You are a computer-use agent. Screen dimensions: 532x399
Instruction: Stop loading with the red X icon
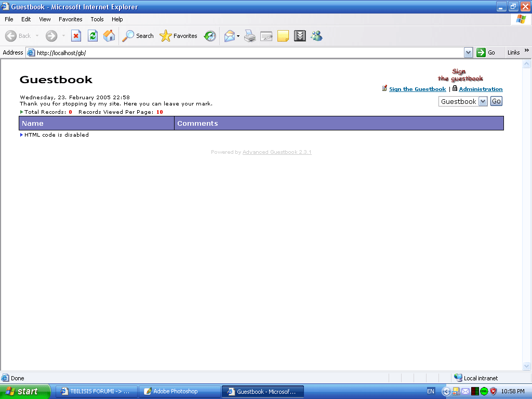click(76, 36)
